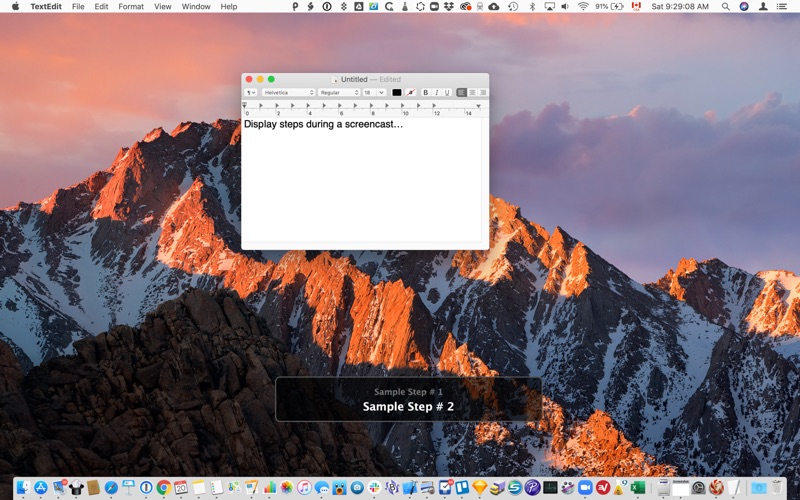Image resolution: width=800 pixels, height=500 pixels.
Task: Open the Edit menu
Action: tap(101, 6)
